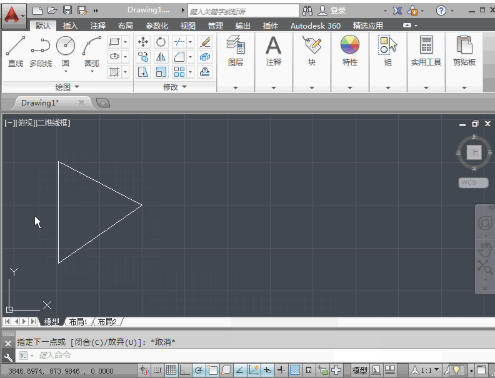
Task: Click the AutoCAD application menu button
Action: pos(14,16)
